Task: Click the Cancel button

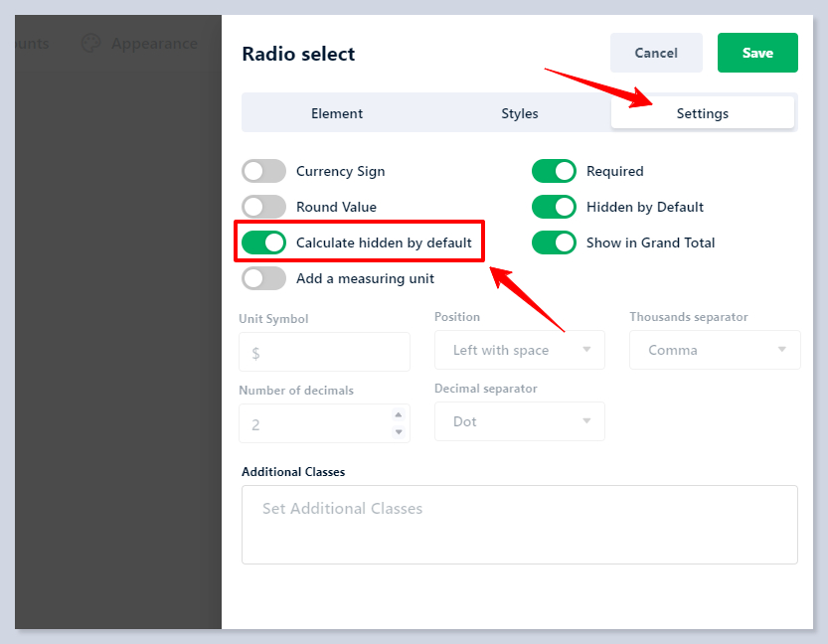Action: [656, 53]
